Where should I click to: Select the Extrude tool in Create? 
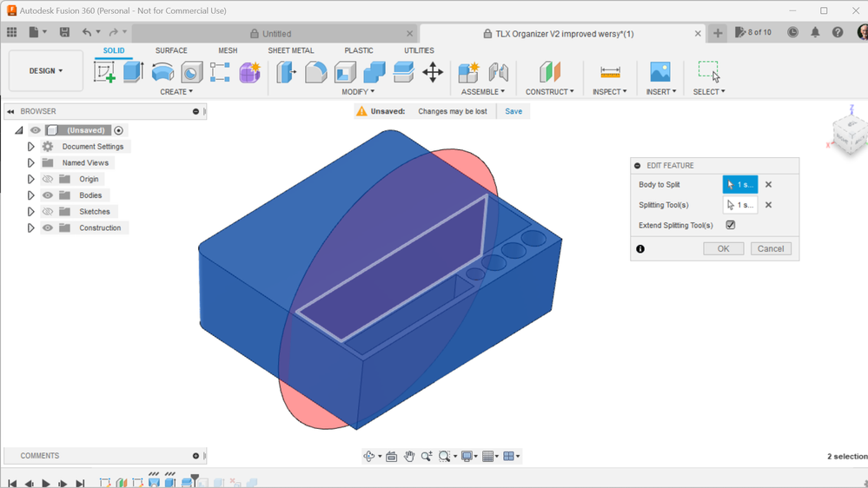click(133, 72)
